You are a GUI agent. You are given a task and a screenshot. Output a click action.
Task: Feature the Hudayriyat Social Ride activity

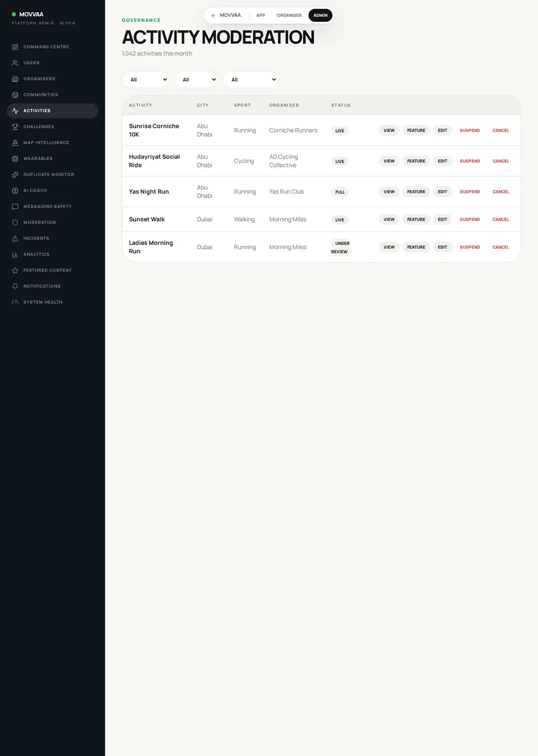point(416,161)
